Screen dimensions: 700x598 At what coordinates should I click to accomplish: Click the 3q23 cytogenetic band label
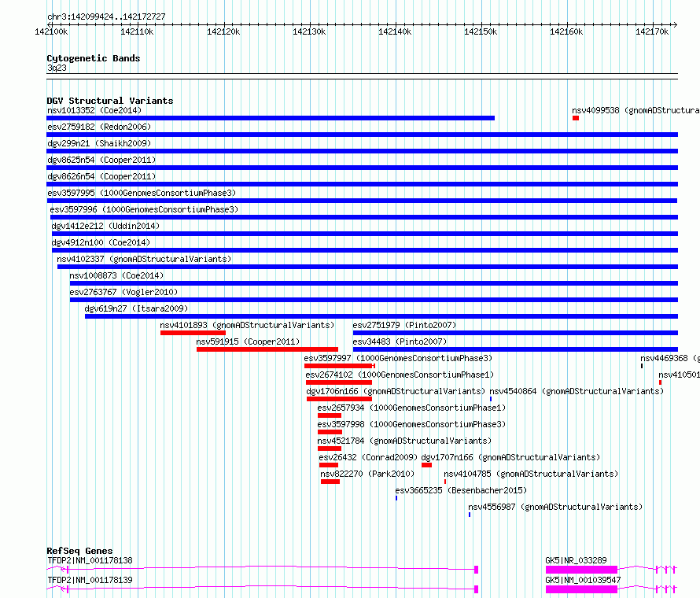(57, 68)
